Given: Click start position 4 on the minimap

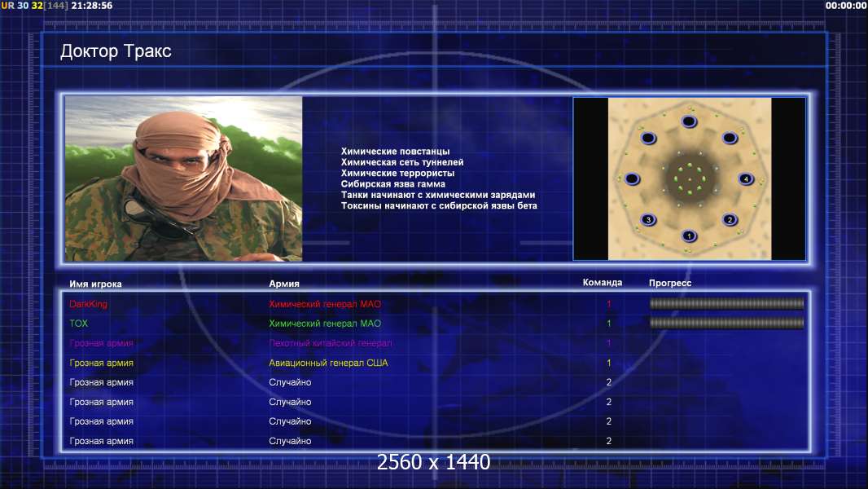Looking at the screenshot, I should 746,178.
